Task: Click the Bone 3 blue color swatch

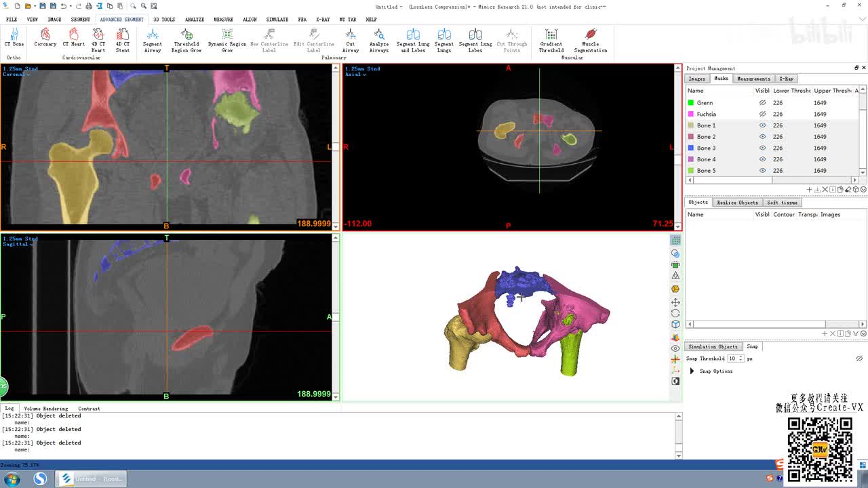Action: coord(691,148)
